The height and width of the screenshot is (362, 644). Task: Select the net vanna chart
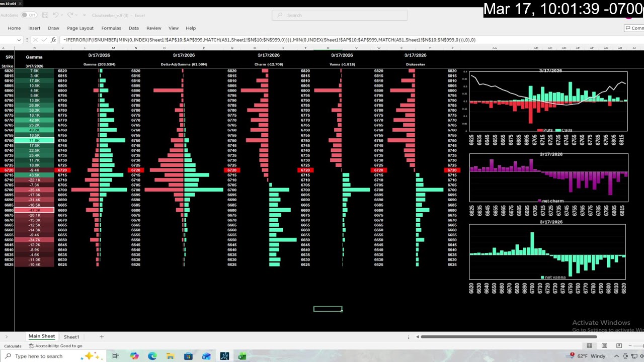tap(547, 251)
